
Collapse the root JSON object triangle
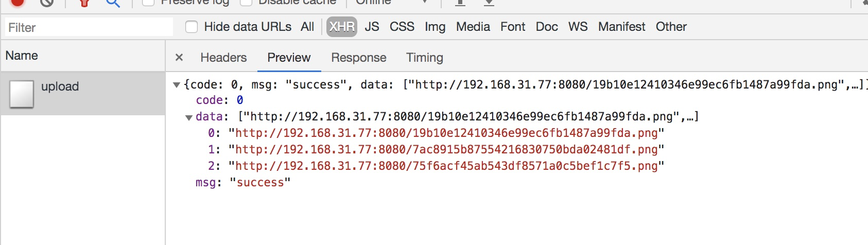(177, 85)
